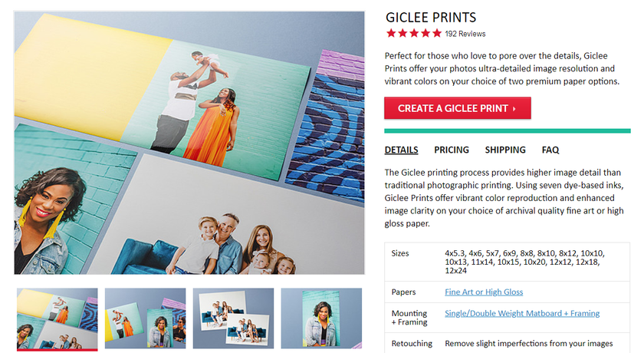Viewport: 644px width, 353px height.
Task: Open the Fine Art or High Gloss link
Action: pyautogui.click(x=484, y=292)
